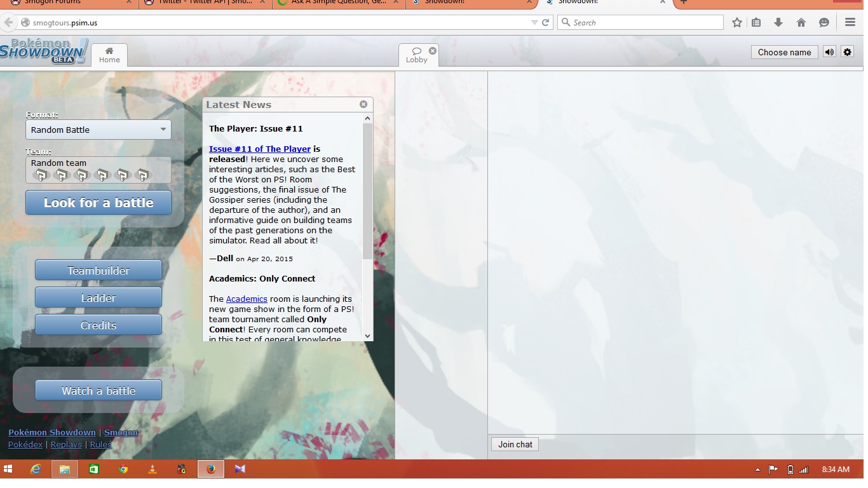The height and width of the screenshot is (488, 868).
Task: Click the browser Search field
Action: [x=640, y=22]
